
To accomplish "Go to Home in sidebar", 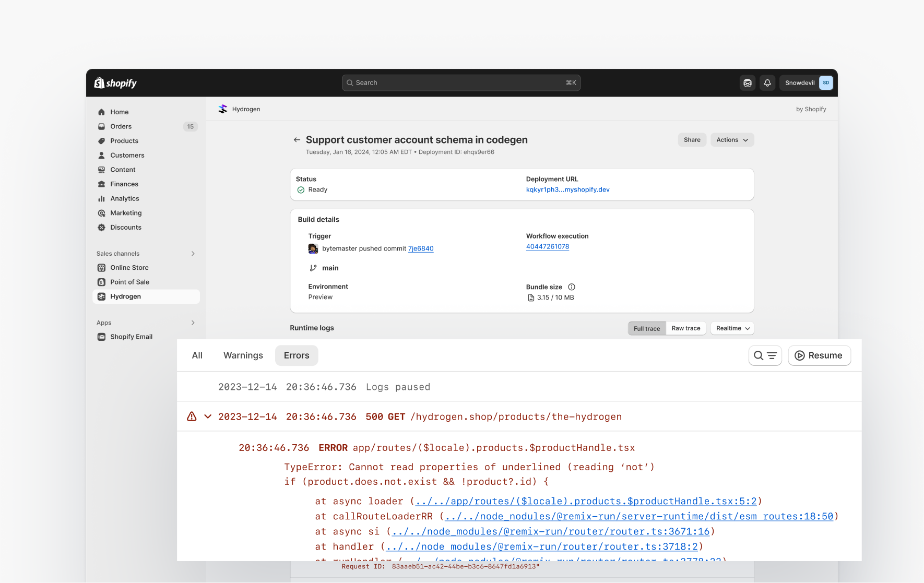I will coord(146,112).
